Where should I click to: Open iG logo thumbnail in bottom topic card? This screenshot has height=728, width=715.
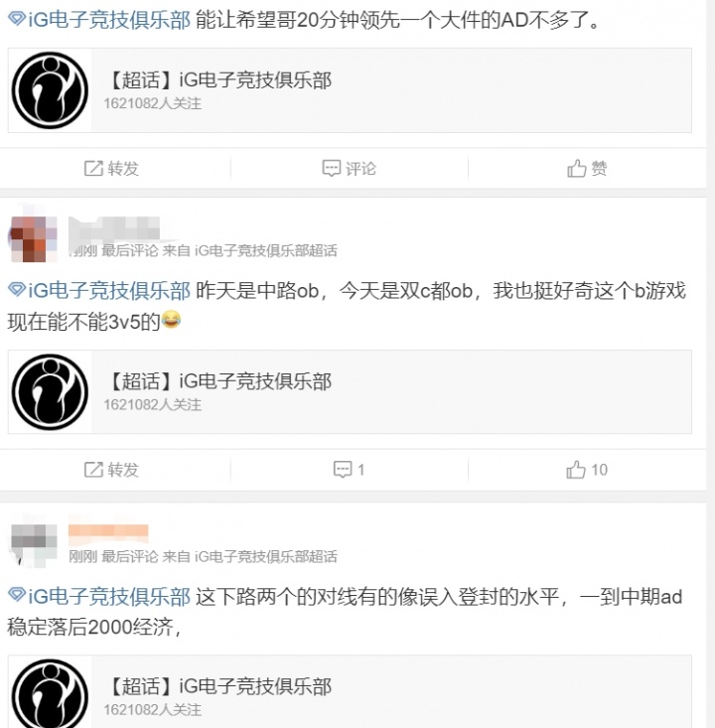point(50,693)
